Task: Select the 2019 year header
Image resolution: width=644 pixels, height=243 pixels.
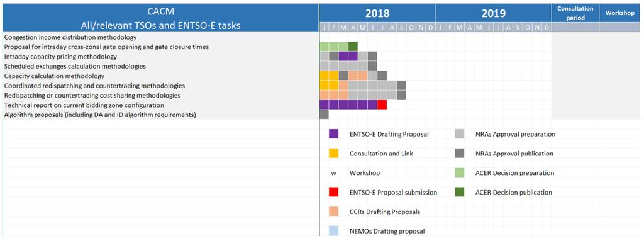Action: (x=493, y=13)
